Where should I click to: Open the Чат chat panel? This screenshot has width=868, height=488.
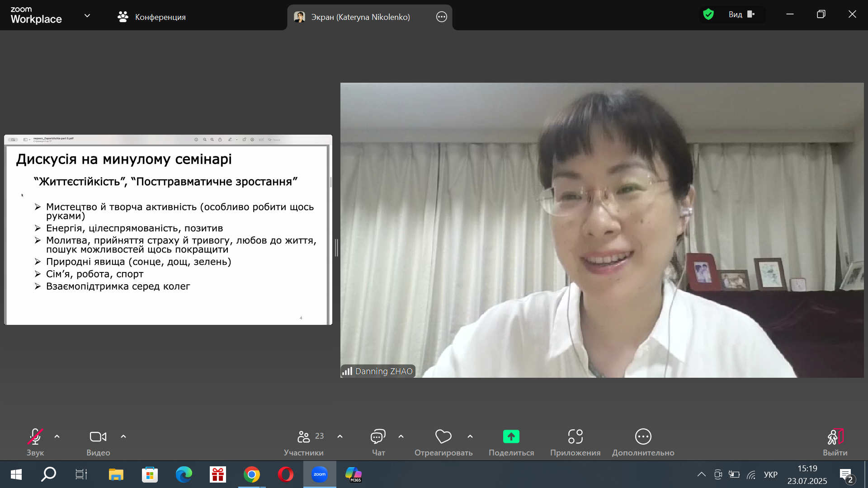378,442
